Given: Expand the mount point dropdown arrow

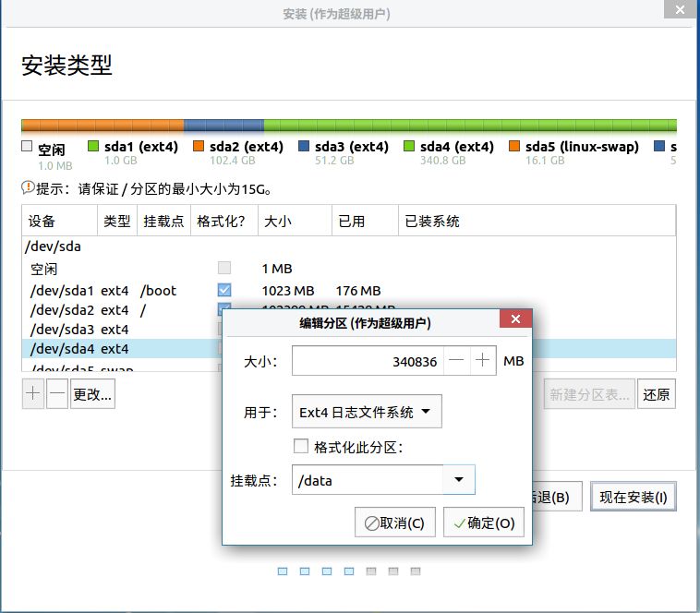Looking at the screenshot, I should [x=458, y=480].
